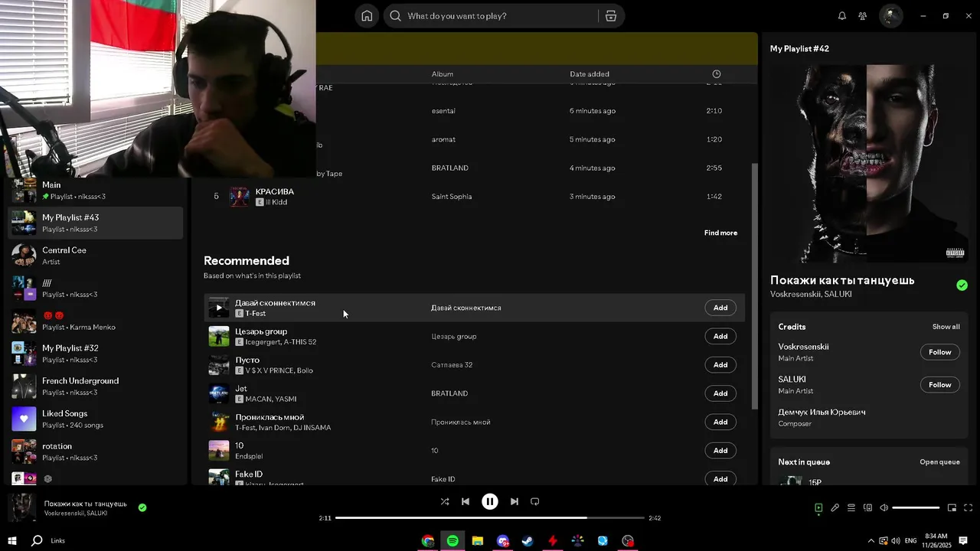Toggle shuffle playback
This screenshot has width=980, height=551.
(x=445, y=501)
